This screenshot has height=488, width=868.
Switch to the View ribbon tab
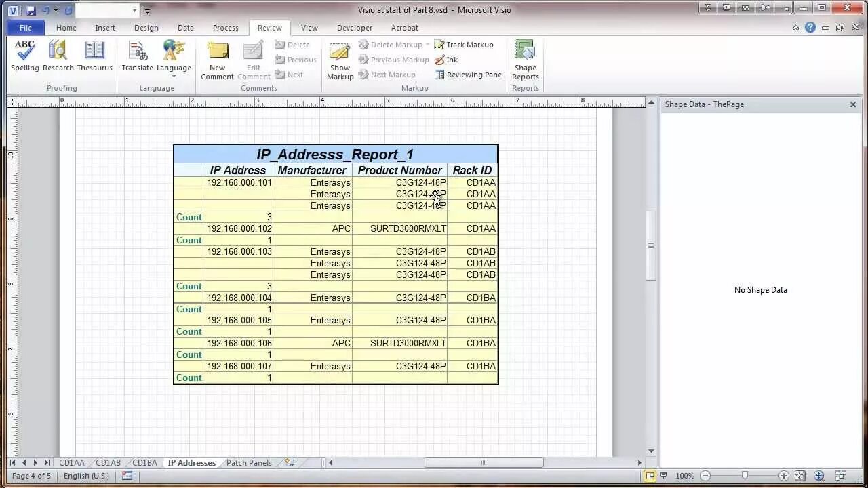coord(309,28)
